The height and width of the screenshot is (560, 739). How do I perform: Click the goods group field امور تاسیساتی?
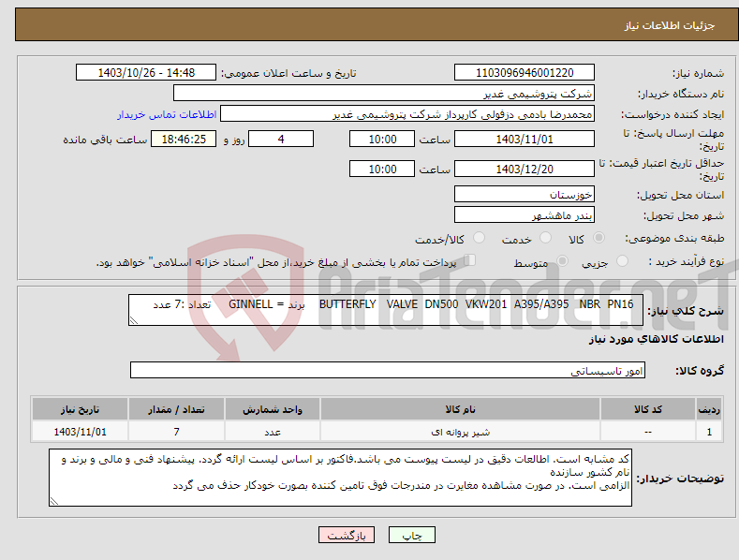pos(388,370)
